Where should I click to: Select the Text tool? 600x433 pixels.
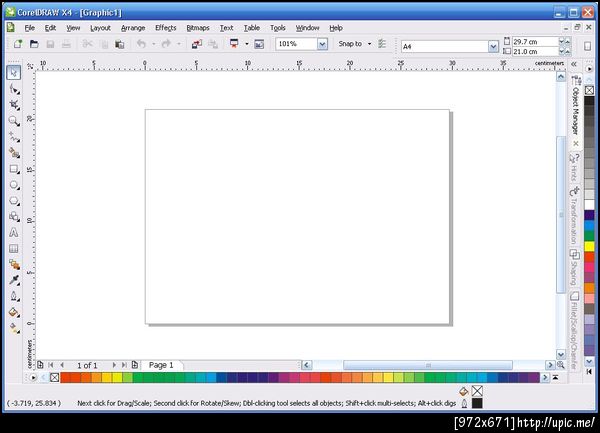[14, 232]
